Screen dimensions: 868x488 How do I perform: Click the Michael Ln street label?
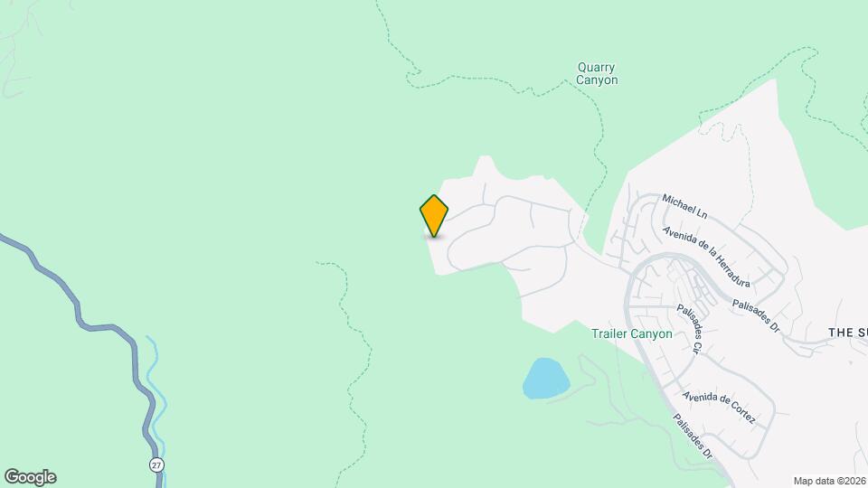[x=684, y=206]
